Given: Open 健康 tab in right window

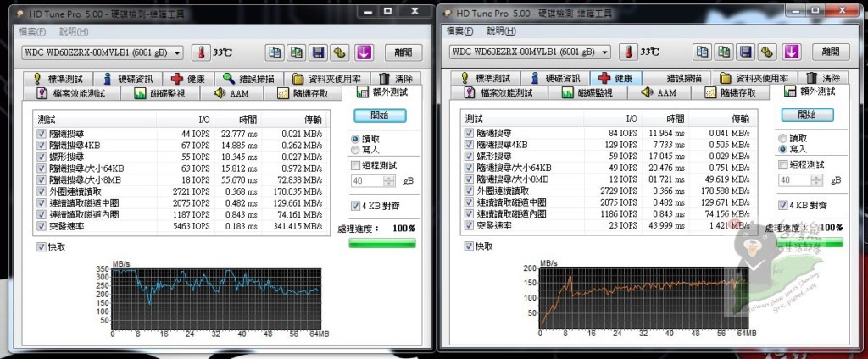Looking at the screenshot, I should [616, 79].
